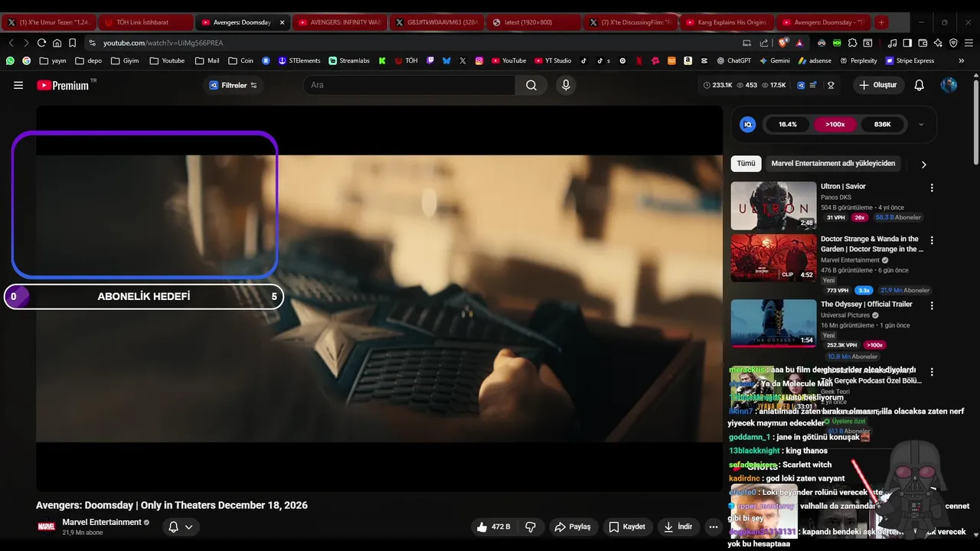Image resolution: width=980 pixels, height=551 pixels.
Task: Open Twitch bookmark icon
Action: (430, 60)
